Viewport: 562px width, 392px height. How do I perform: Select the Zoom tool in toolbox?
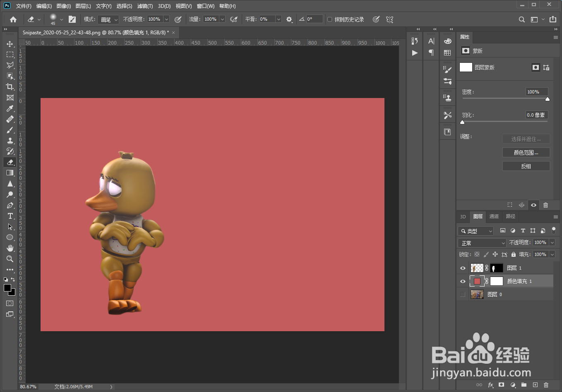(x=10, y=259)
